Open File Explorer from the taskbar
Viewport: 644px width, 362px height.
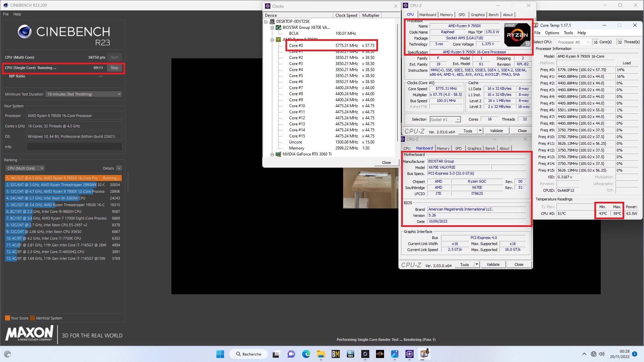pyautogui.click(x=321, y=354)
